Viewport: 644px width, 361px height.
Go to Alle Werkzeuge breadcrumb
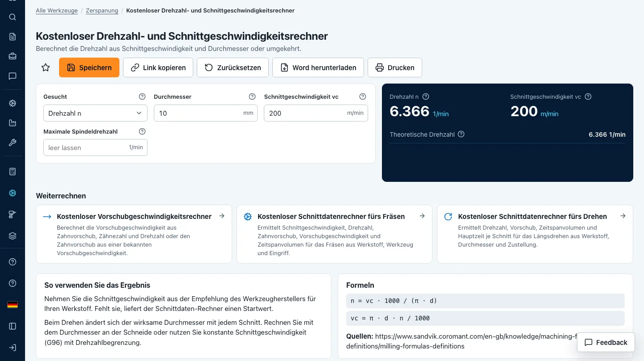(57, 10)
